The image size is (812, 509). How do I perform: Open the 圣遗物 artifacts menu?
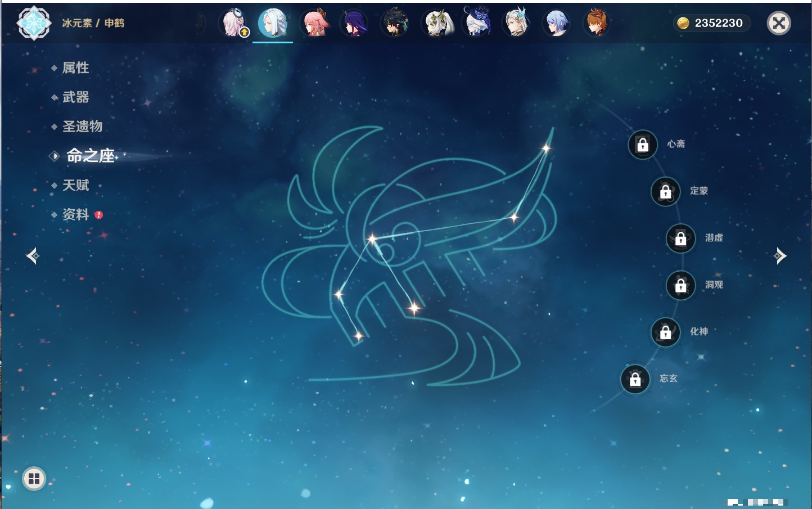[x=82, y=127]
